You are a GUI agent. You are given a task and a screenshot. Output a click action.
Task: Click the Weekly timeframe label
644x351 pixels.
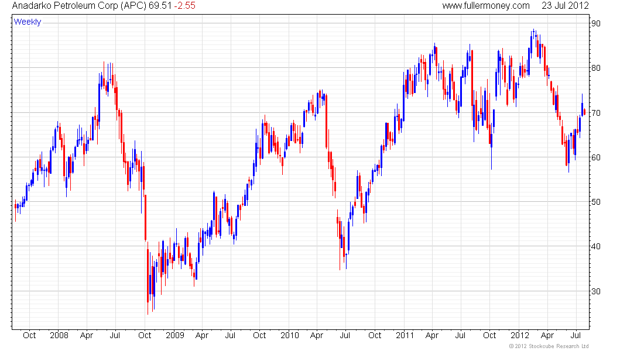pyautogui.click(x=28, y=22)
